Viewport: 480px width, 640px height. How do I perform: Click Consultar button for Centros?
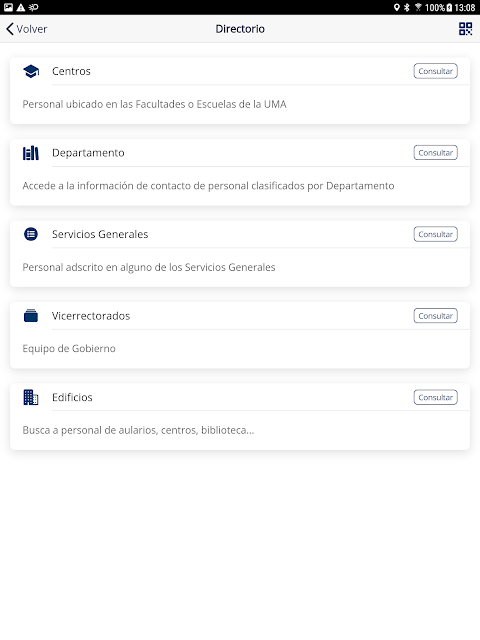[436, 71]
